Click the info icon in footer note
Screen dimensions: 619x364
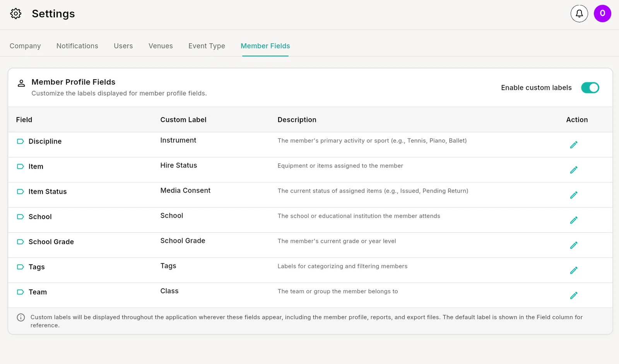(x=21, y=318)
